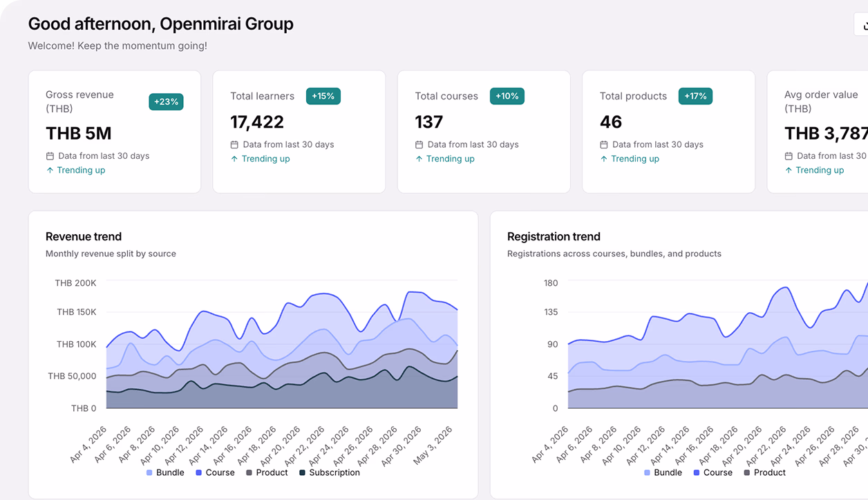
Task: Click the THB 0 axis label
Action: (x=84, y=408)
